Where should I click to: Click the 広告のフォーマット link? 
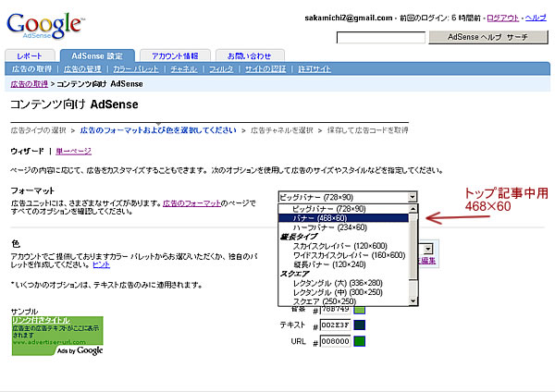pos(192,202)
